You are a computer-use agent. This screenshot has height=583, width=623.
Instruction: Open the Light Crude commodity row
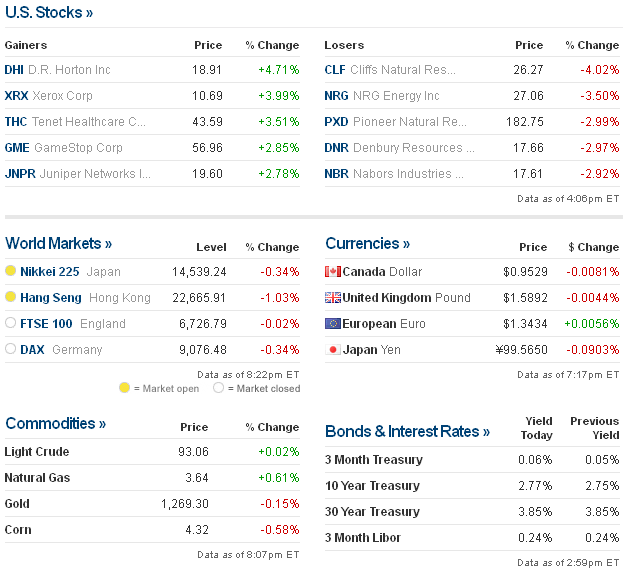point(37,452)
